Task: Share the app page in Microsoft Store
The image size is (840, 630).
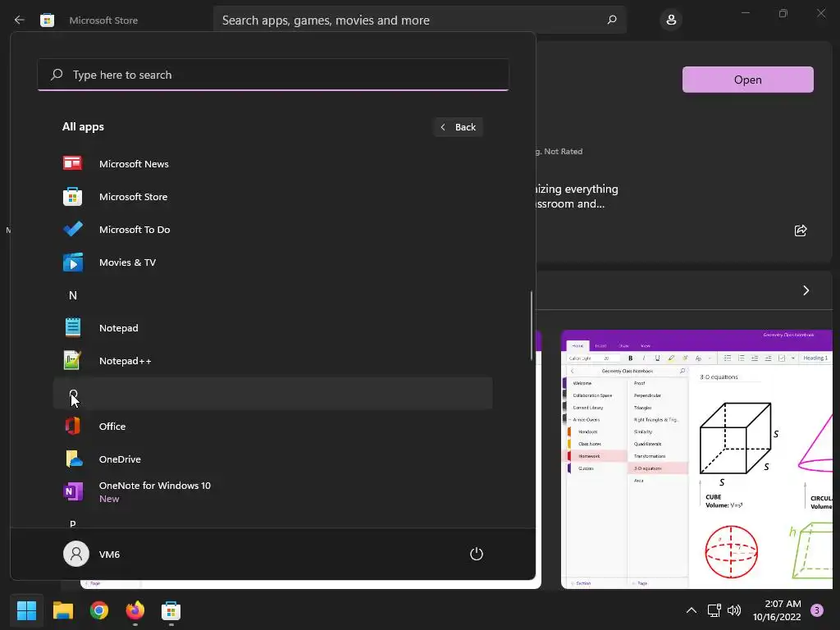Action: coord(801,231)
